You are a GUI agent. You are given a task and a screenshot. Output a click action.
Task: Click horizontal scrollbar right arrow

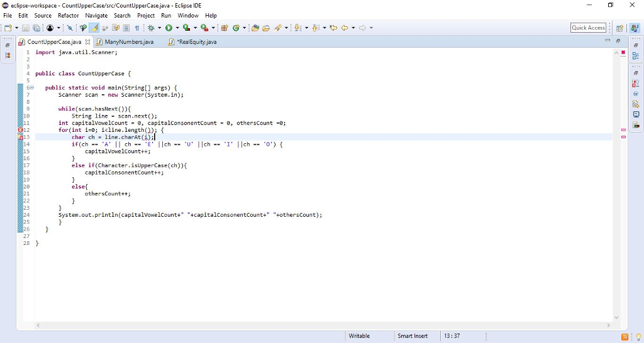pyautogui.click(x=609, y=325)
